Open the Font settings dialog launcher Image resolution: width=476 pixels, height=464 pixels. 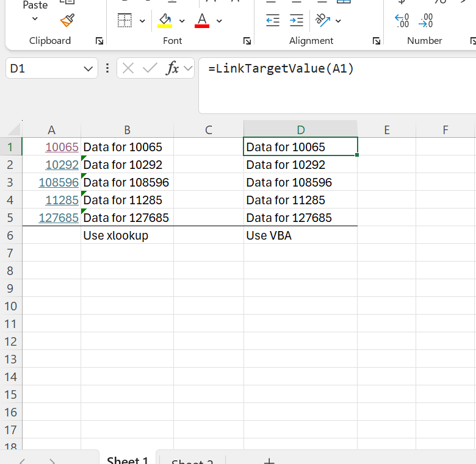point(247,41)
